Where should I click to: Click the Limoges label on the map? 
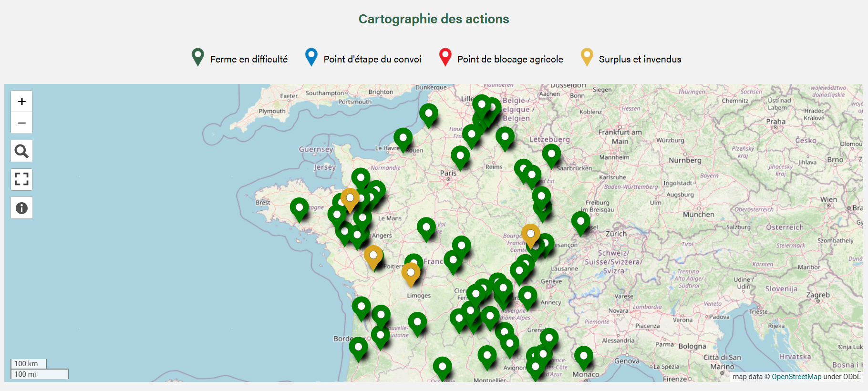pyautogui.click(x=419, y=296)
